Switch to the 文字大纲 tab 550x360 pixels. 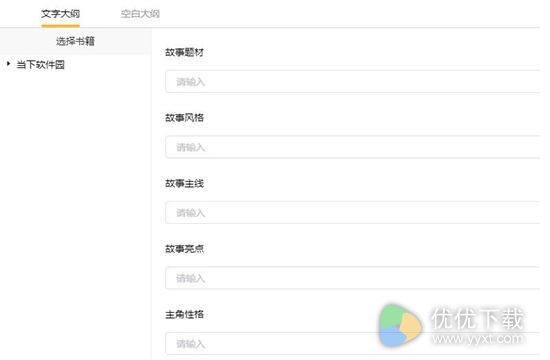[x=60, y=14]
